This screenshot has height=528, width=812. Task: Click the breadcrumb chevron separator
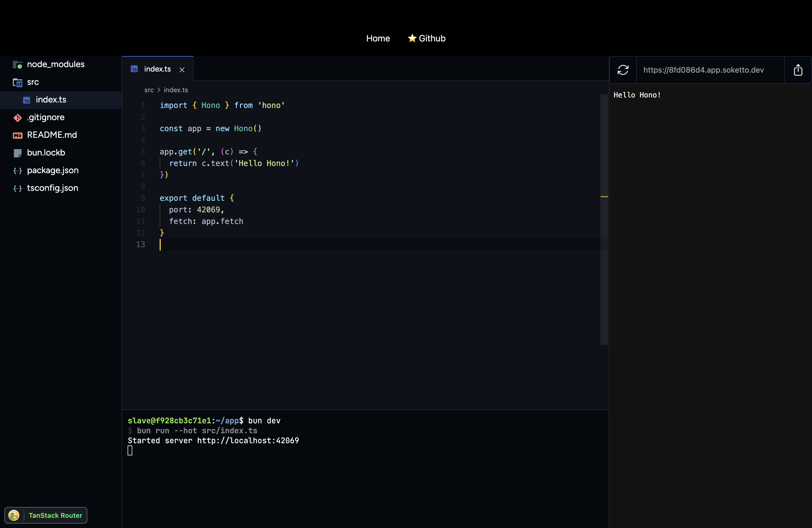click(x=159, y=90)
